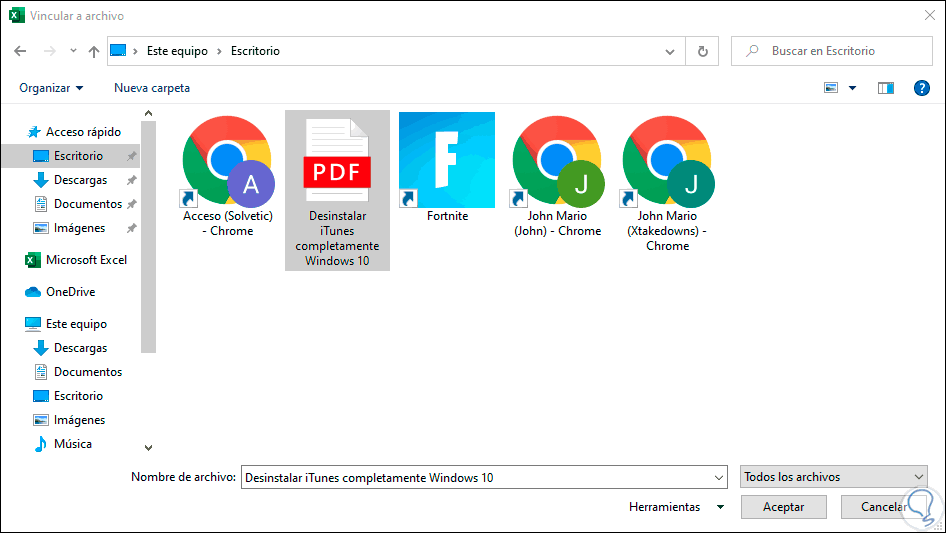946x533 pixels.
Task: Click the sidebar scroll down arrow
Action: coord(148,448)
